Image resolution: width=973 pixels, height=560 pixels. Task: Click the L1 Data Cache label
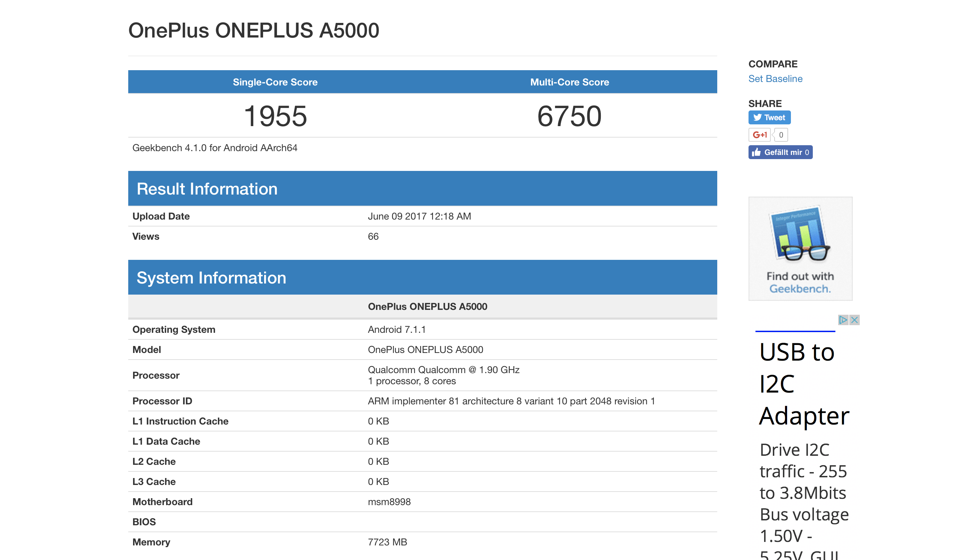tap(166, 441)
